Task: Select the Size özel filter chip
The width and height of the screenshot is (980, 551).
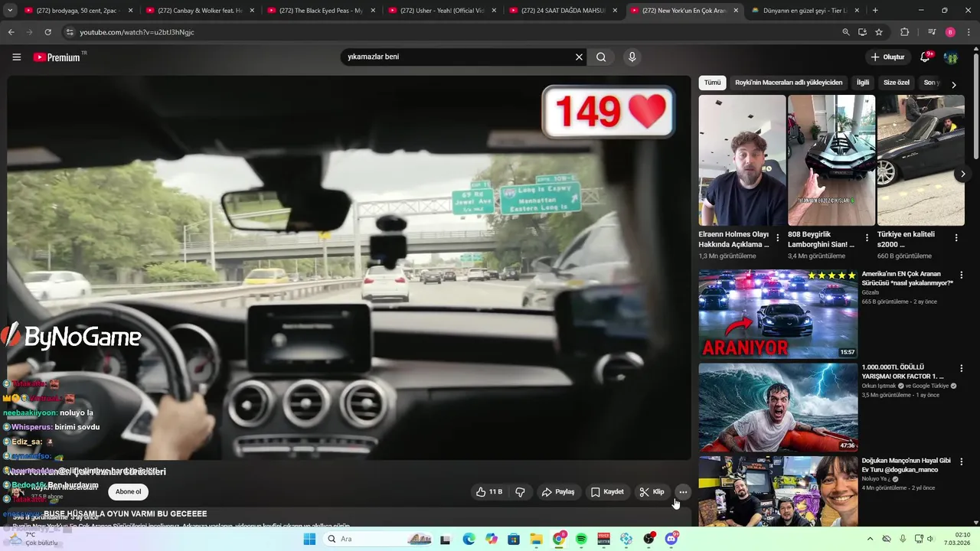Action: pyautogui.click(x=897, y=83)
